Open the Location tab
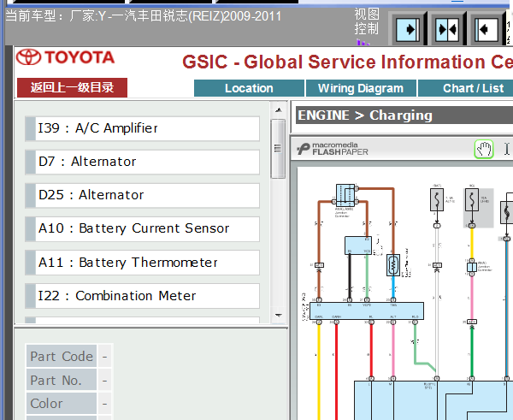Viewport: 513px width, 420px height. click(249, 88)
